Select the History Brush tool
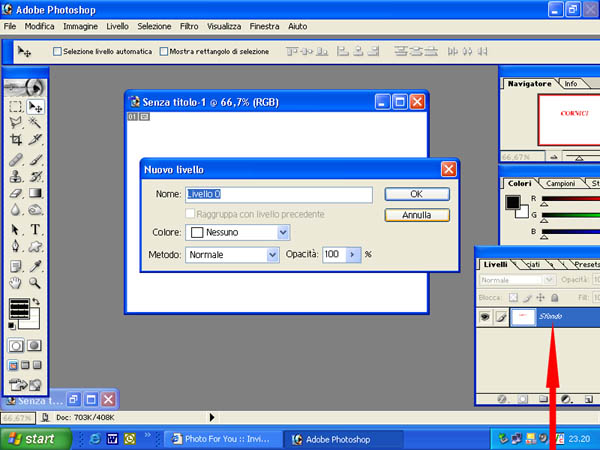This screenshot has height=450, width=600. click(x=35, y=176)
